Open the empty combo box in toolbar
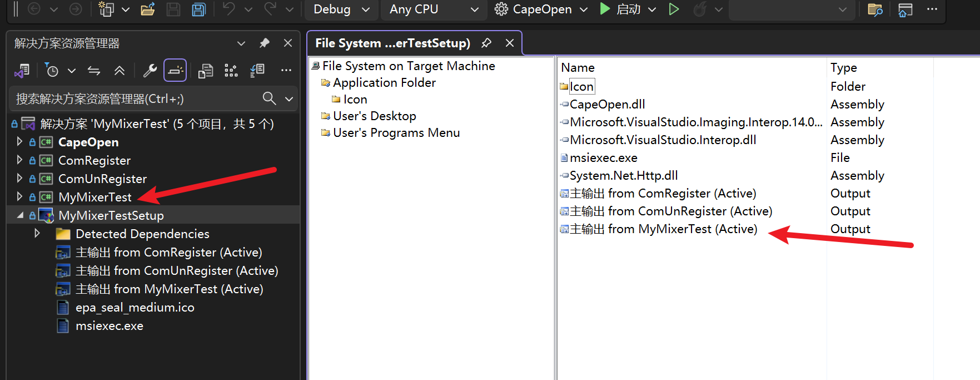The image size is (980, 380). 792,9
